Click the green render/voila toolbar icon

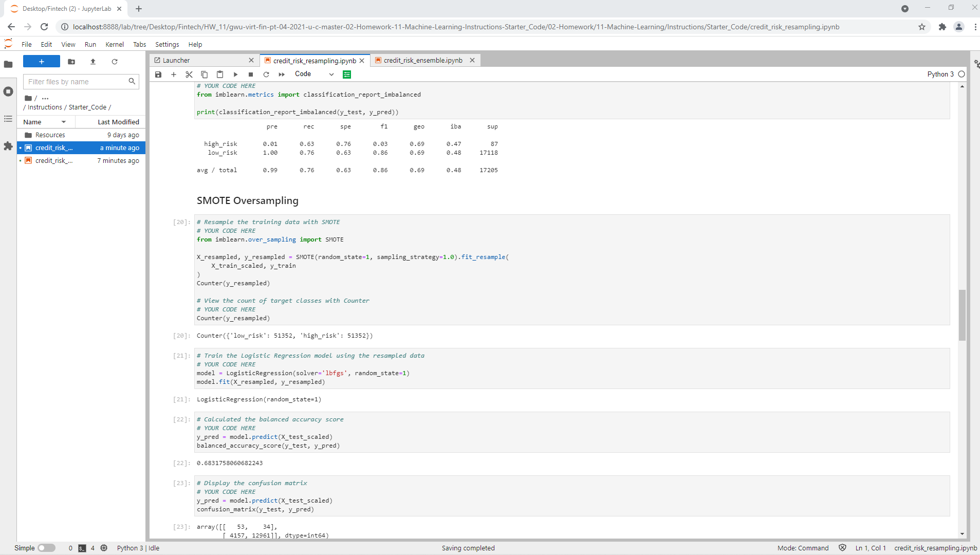(347, 75)
